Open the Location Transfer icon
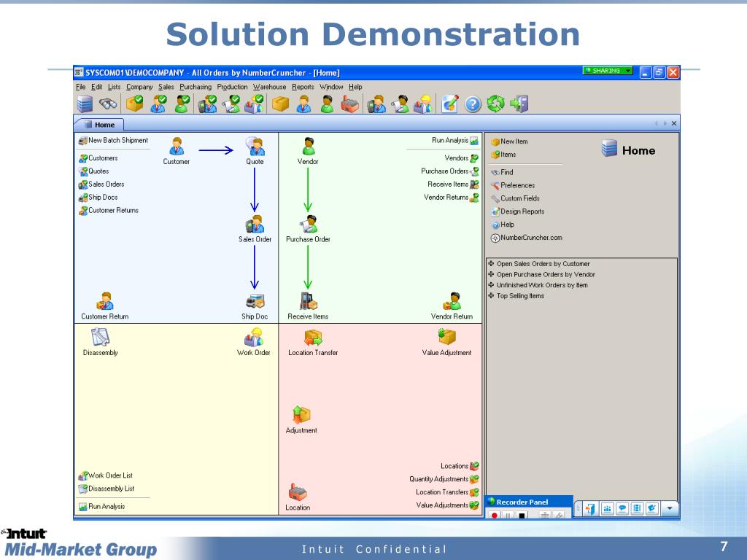Viewport: 747px width, 560px height. click(313, 338)
